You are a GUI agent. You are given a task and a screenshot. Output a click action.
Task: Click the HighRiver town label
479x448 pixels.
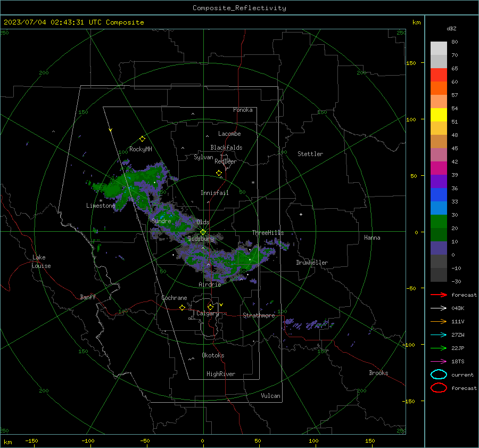point(221,374)
